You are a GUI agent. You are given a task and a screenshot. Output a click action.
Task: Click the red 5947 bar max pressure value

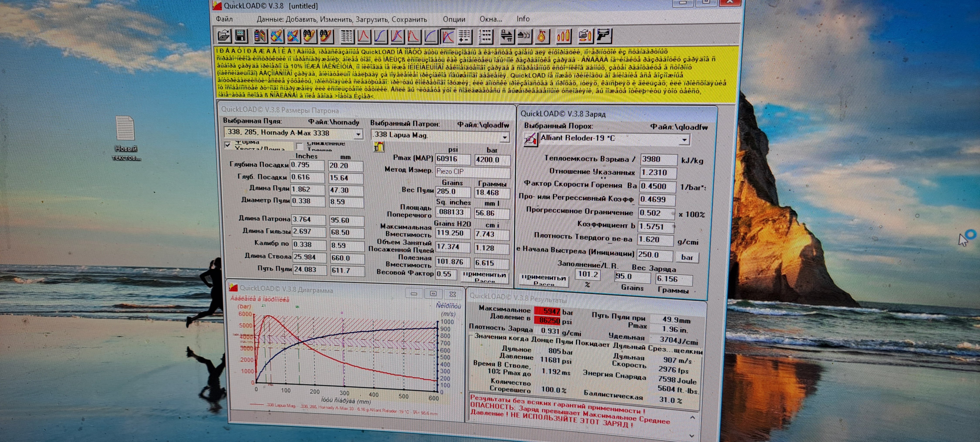[x=547, y=311]
